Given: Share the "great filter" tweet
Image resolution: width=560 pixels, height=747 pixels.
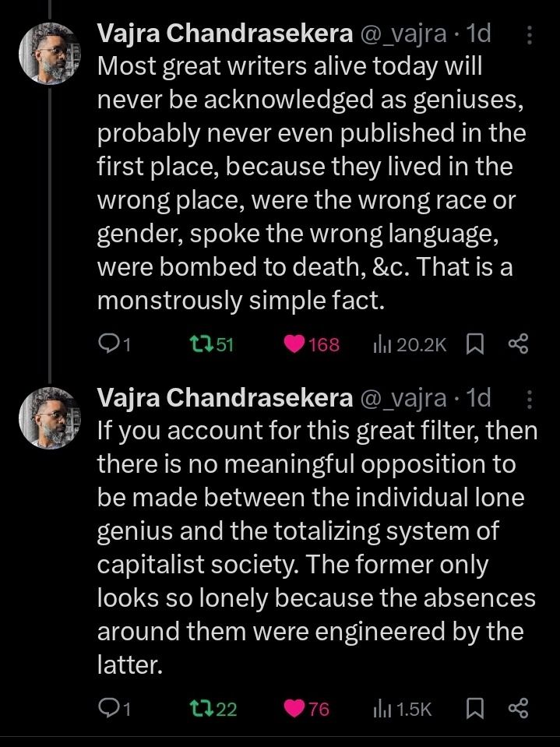Looking at the screenshot, I should point(518,708).
